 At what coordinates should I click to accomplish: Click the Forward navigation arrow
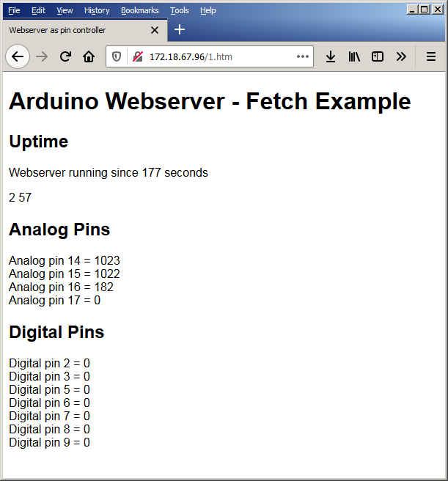(42, 56)
